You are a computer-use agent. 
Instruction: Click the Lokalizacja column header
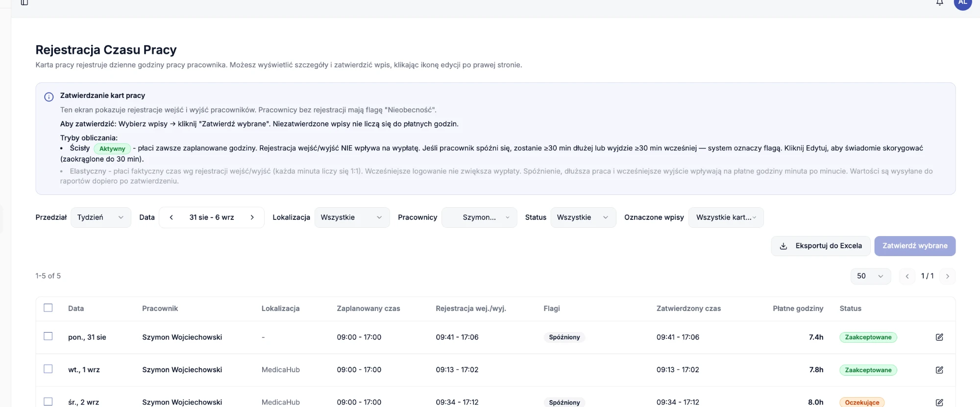coord(280,309)
